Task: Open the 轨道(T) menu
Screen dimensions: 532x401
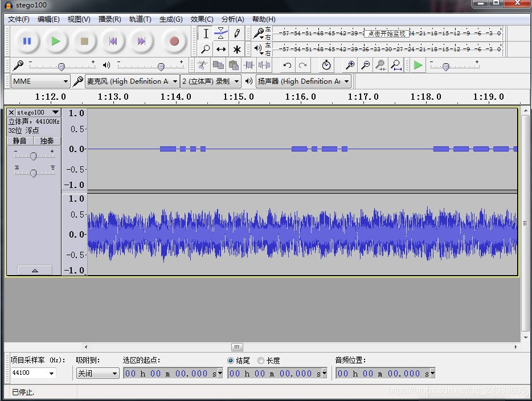Action: coord(140,19)
